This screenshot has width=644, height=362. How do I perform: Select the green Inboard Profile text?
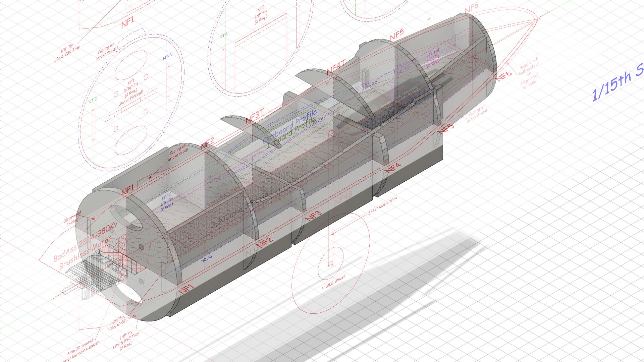point(291,133)
